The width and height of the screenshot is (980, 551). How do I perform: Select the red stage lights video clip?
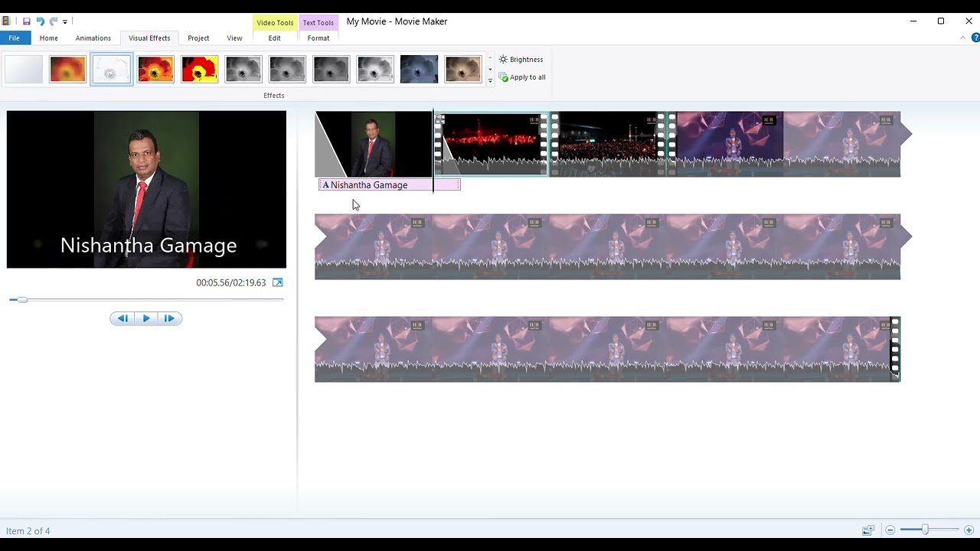492,144
